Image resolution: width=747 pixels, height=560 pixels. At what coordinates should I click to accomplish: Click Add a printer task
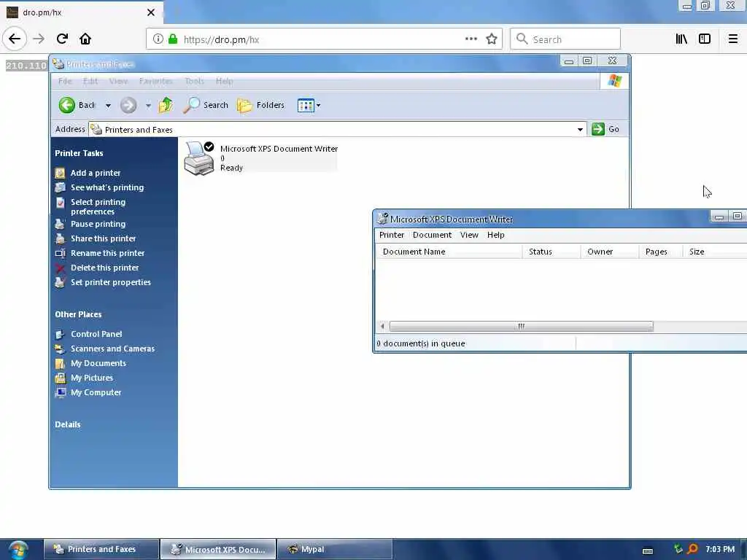(x=96, y=173)
